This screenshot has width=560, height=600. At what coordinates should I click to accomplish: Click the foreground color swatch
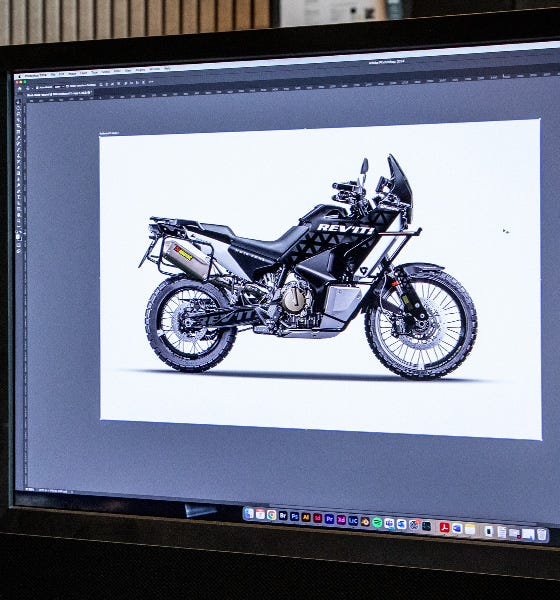pos(18,236)
